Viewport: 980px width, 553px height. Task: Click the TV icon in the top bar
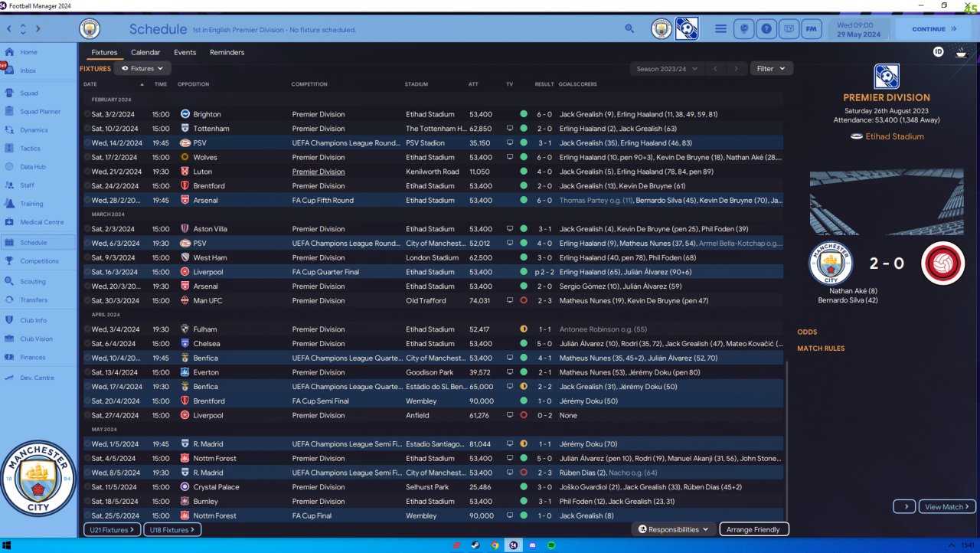pyautogui.click(x=789, y=29)
